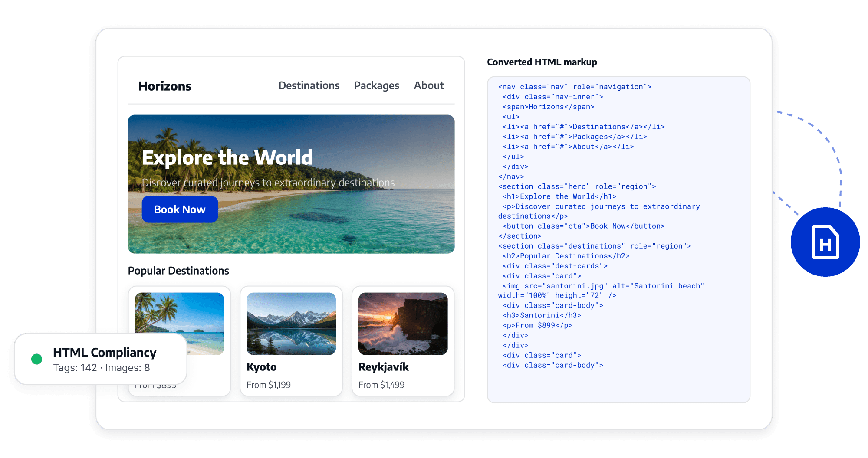The width and height of the screenshot is (868, 458).
Task: Click the Converted HTML markup heading
Action: (x=542, y=62)
